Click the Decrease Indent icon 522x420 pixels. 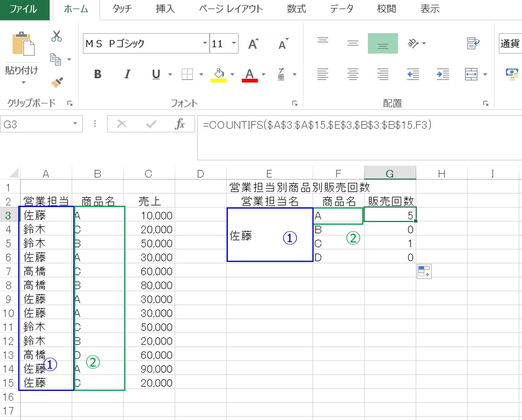[x=413, y=74]
